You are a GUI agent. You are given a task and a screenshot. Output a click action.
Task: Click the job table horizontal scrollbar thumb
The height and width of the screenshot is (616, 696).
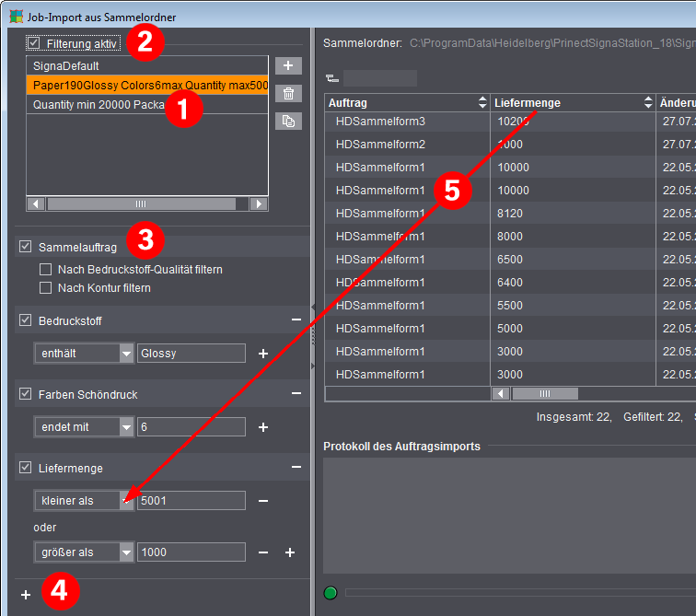tap(545, 394)
